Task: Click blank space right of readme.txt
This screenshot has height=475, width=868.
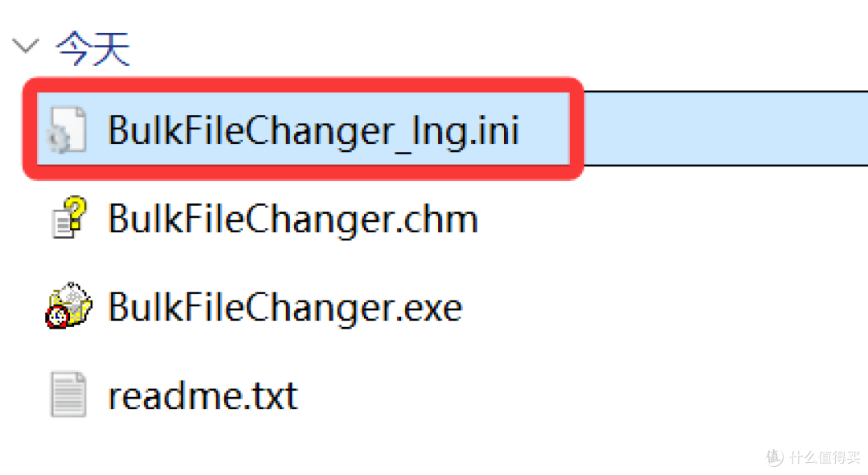Action: (563, 395)
